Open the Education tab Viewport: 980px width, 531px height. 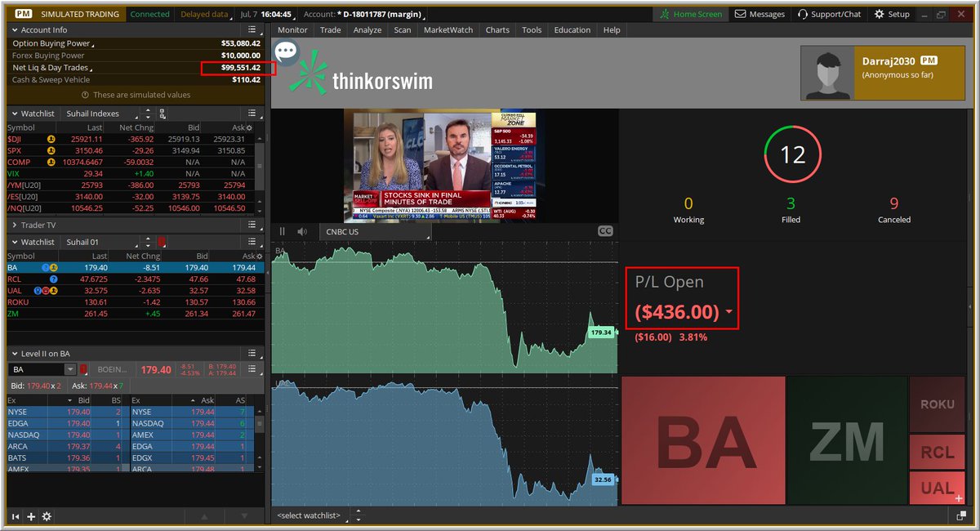(x=572, y=30)
